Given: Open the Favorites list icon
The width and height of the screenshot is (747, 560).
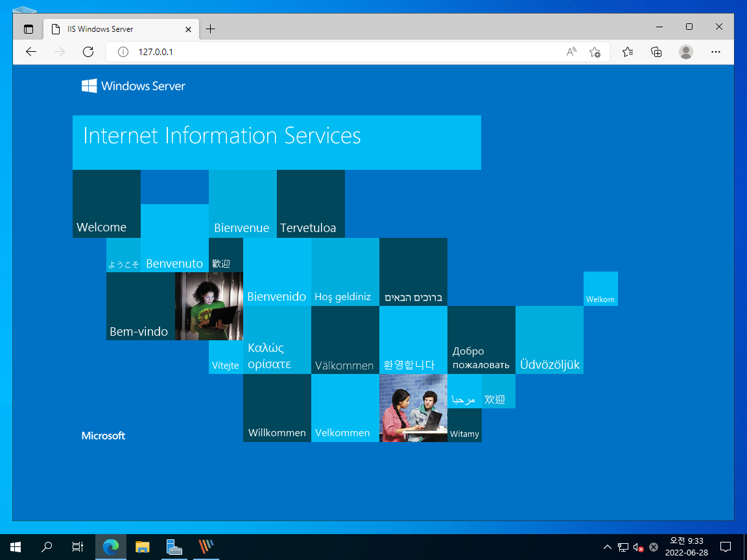Looking at the screenshot, I should click(628, 52).
